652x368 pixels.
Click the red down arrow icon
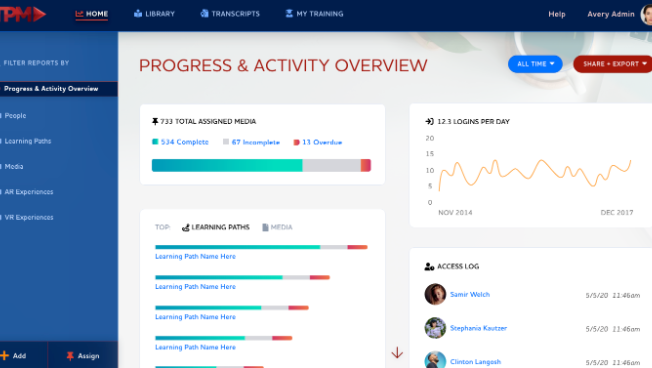coord(397,353)
